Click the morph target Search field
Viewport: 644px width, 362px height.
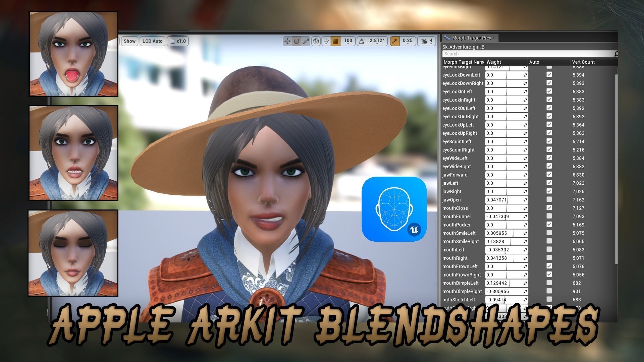(x=527, y=54)
